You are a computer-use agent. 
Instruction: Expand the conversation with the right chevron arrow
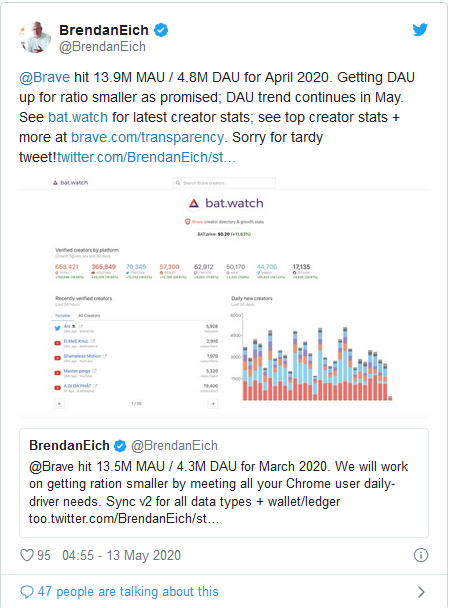click(421, 592)
